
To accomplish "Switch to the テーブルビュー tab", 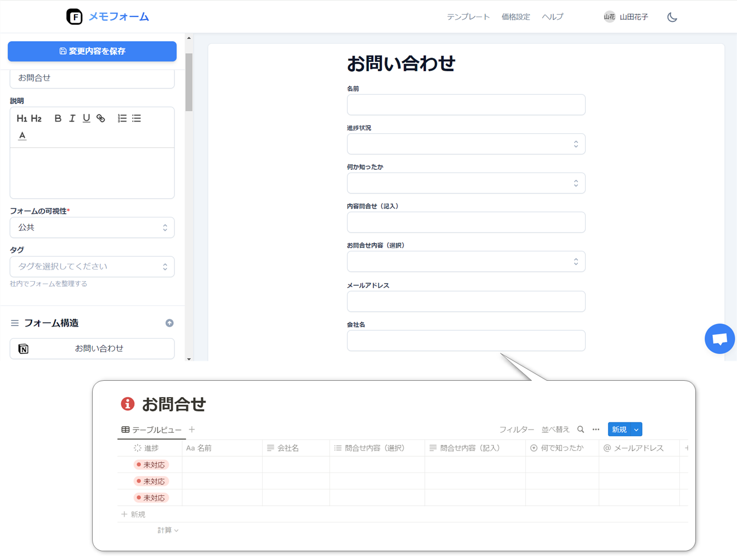I will pos(151,430).
